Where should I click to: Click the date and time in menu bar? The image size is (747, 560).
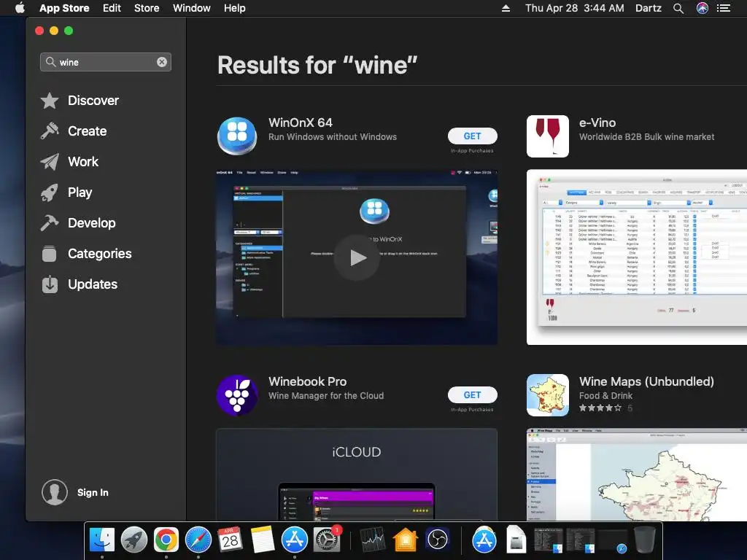[575, 8]
